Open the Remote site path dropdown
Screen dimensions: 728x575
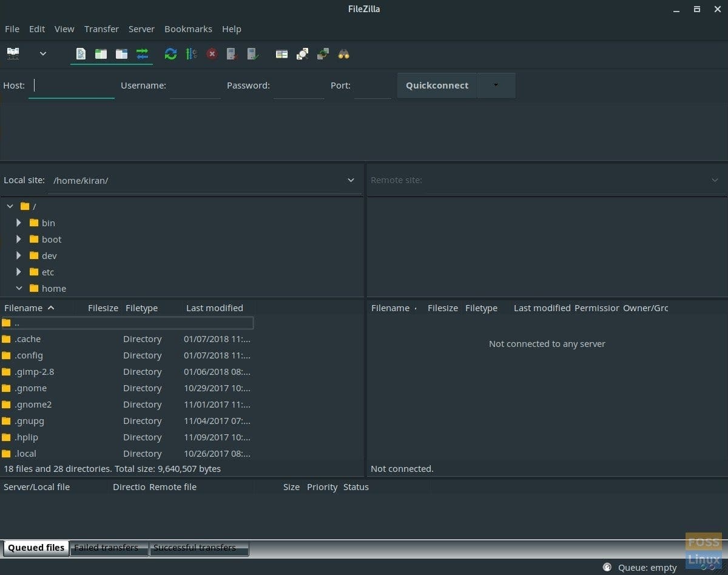(714, 180)
